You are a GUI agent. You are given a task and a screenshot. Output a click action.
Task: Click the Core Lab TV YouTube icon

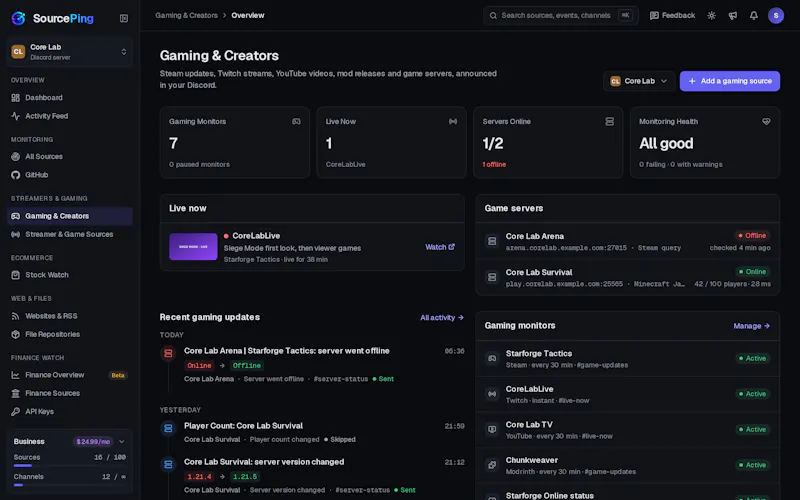point(492,430)
